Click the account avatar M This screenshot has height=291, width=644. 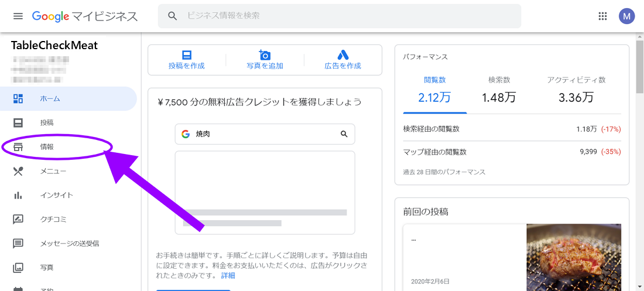point(626,16)
